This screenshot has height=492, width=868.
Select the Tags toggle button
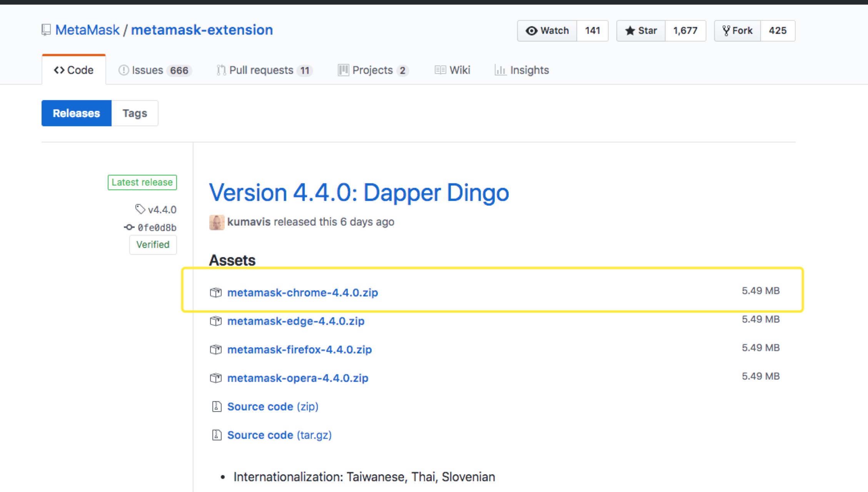pos(134,113)
